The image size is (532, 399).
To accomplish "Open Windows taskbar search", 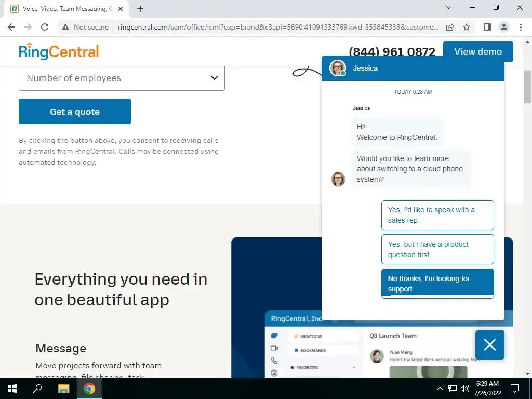I will (x=37, y=389).
